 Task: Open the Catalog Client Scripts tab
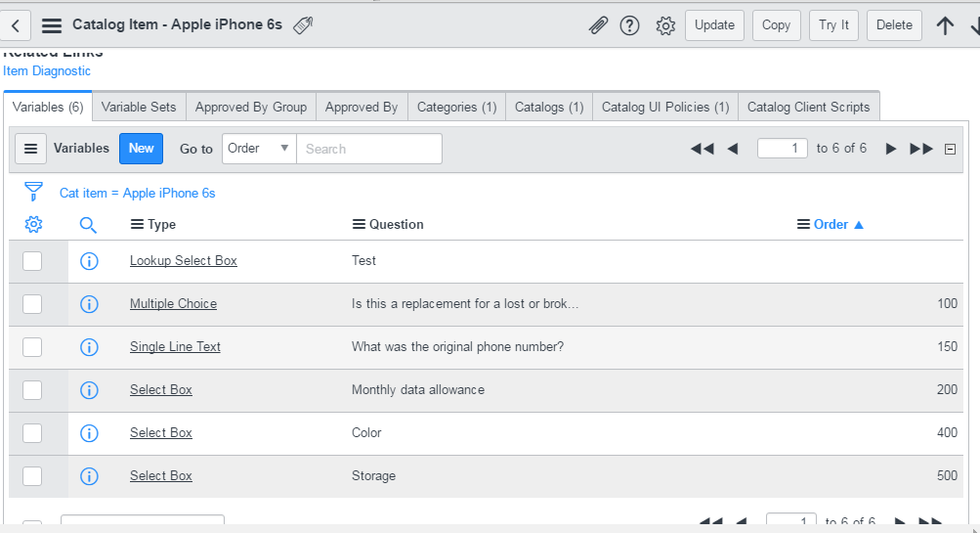(x=809, y=107)
